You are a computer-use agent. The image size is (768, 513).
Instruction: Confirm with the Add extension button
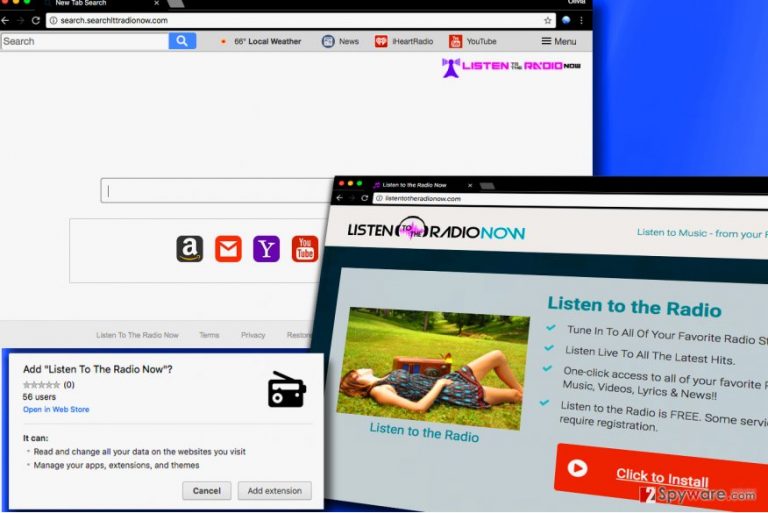(x=275, y=490)
